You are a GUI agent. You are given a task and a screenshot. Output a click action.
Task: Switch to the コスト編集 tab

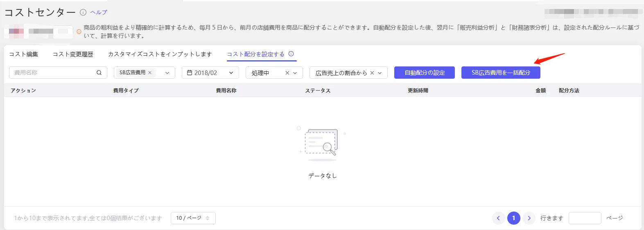[24, 54]
